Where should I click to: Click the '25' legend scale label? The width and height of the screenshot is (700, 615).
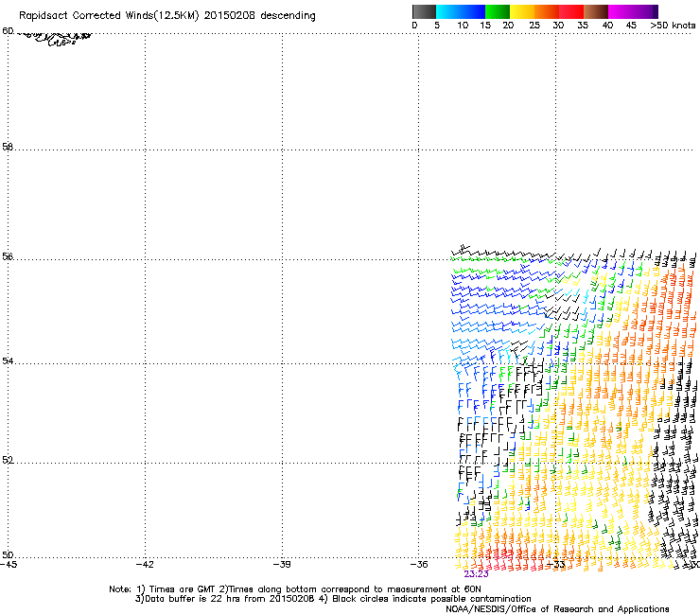[x=534, y=26]
